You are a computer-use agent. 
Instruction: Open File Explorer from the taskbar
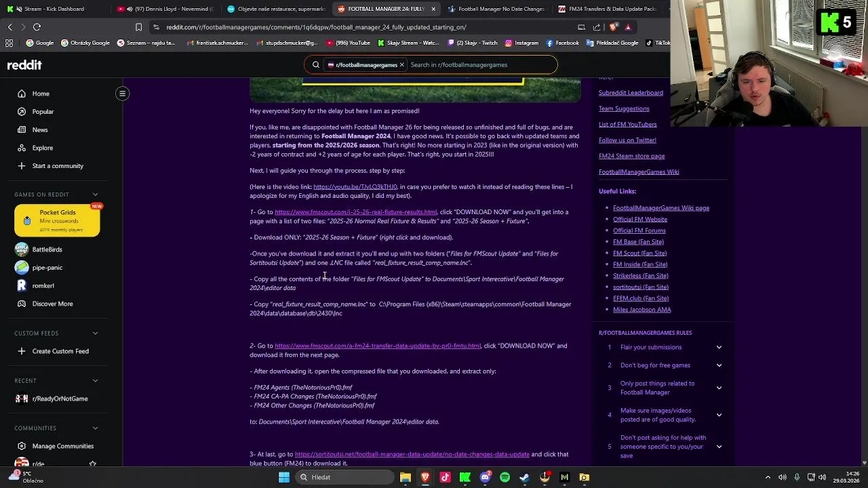[406, 477]
